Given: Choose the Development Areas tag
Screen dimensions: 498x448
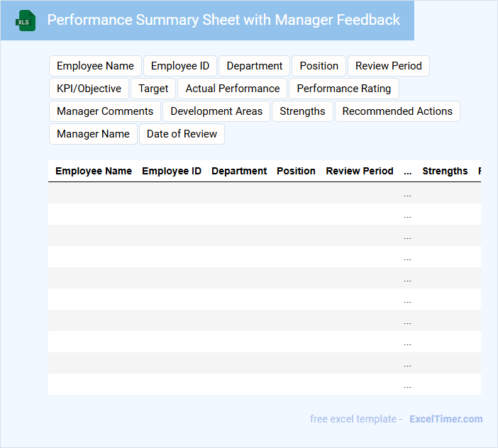Looking at the screenshot, I should point(216,111).
